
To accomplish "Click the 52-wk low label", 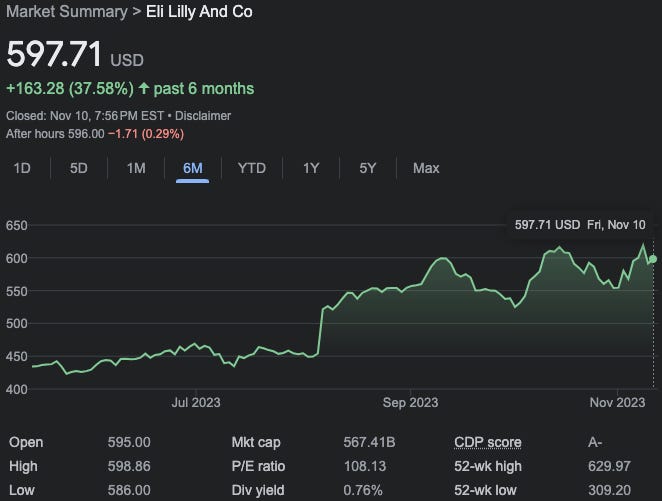I will point(486,490).
